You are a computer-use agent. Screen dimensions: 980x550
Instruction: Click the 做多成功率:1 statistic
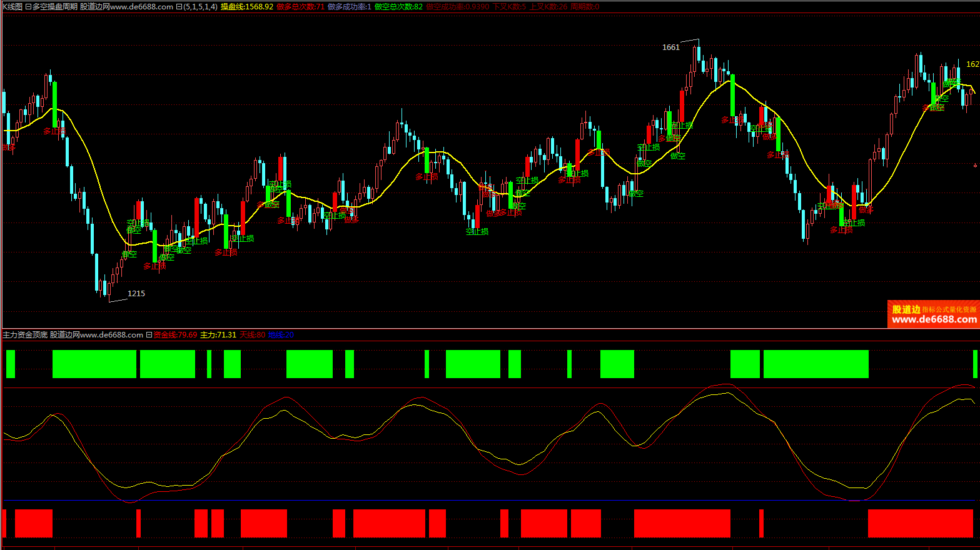point(349,7)
